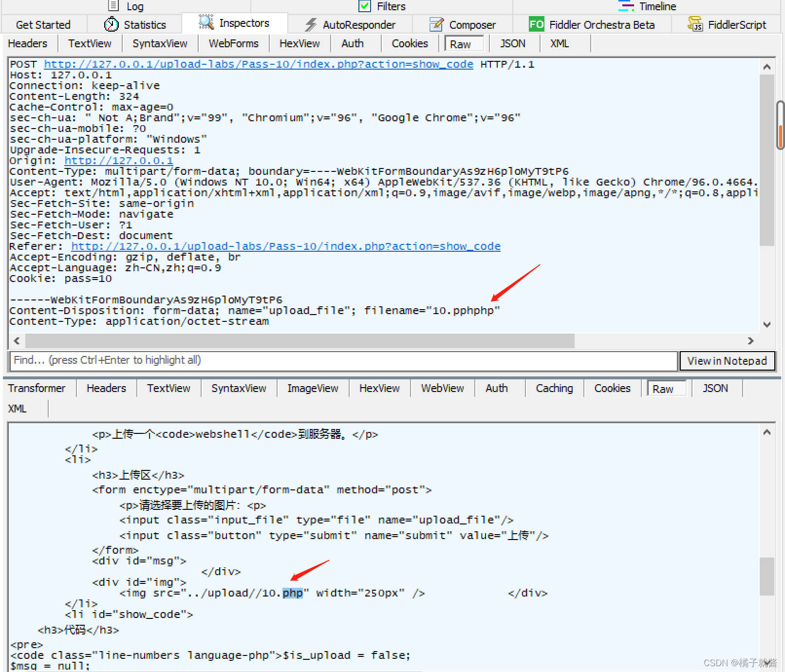
Task: Click the FiddlerScript JS icon
Action: click(x=695, y=24)
